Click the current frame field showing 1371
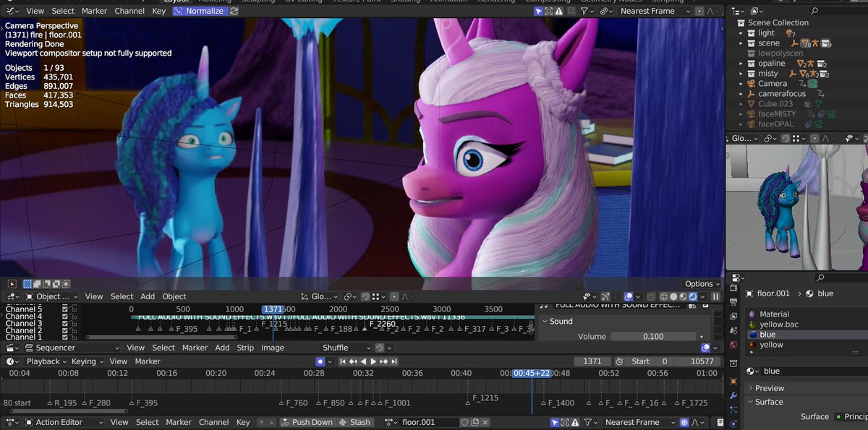868x430 pixels. pos(592,361)
